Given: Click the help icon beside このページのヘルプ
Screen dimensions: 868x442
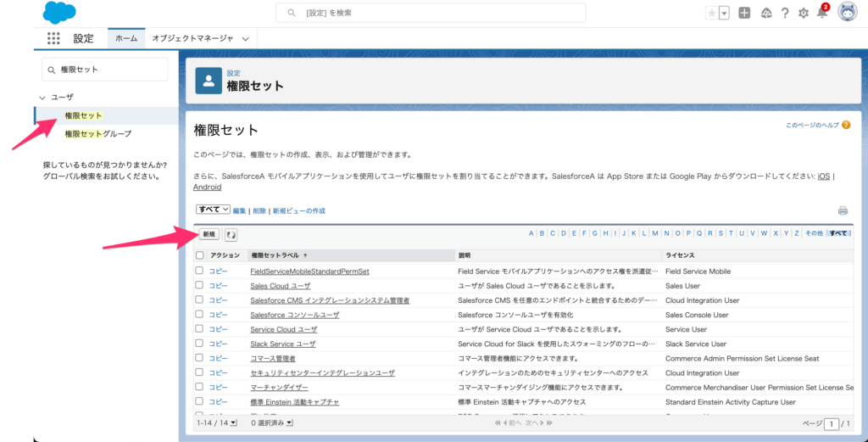Looking at the screenshot, I should pos(846,126).
